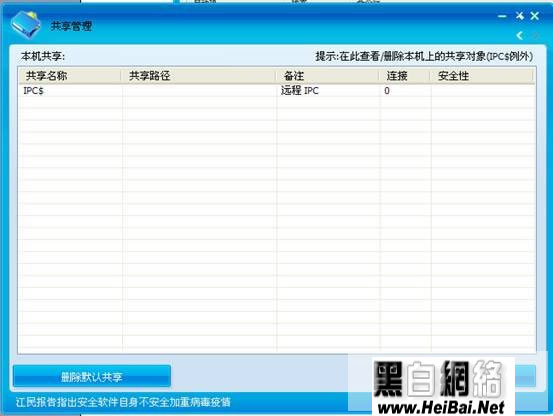Click the greyed-out forward arrow

(536, 35)
